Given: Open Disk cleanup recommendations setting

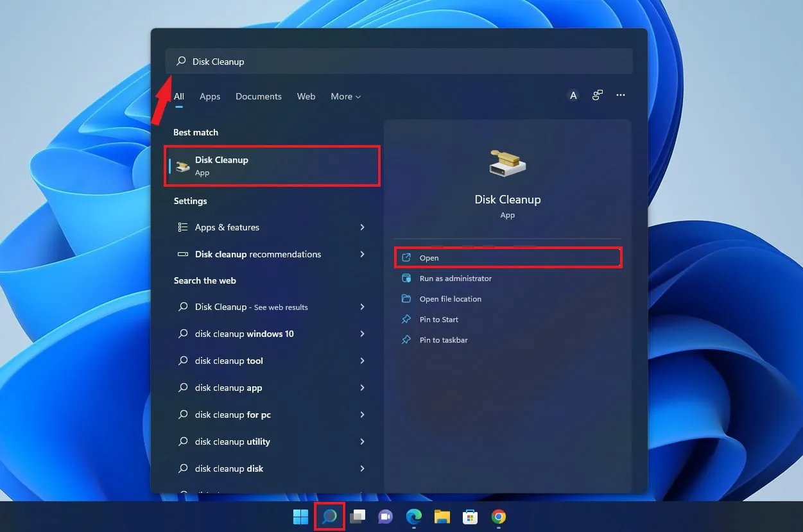Looking at the screenshot, I should point(272,254).
